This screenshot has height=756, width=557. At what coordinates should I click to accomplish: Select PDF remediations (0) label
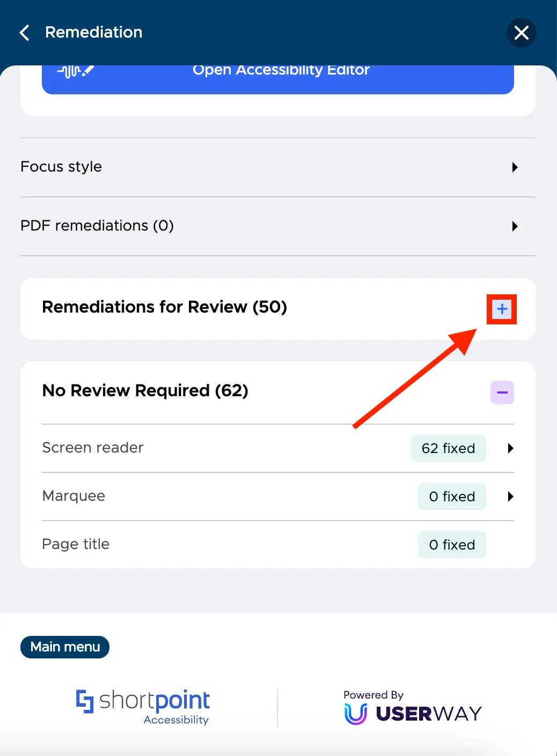point(97,226)
